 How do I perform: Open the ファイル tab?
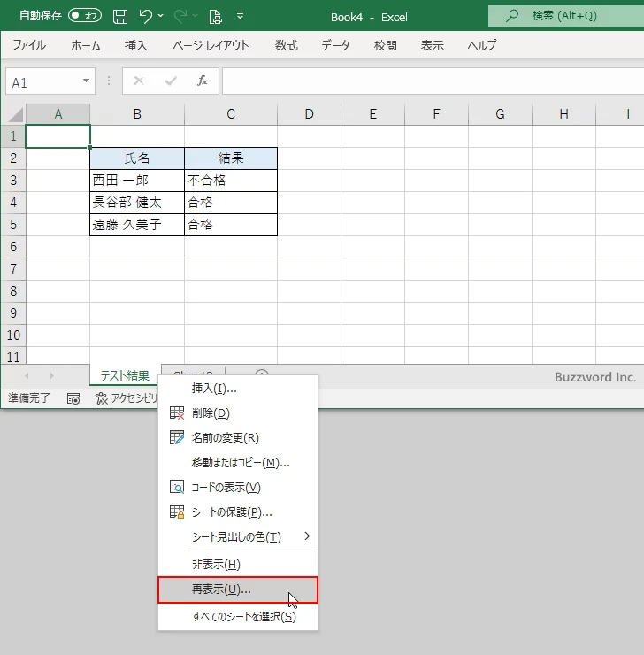coord(29,44)
